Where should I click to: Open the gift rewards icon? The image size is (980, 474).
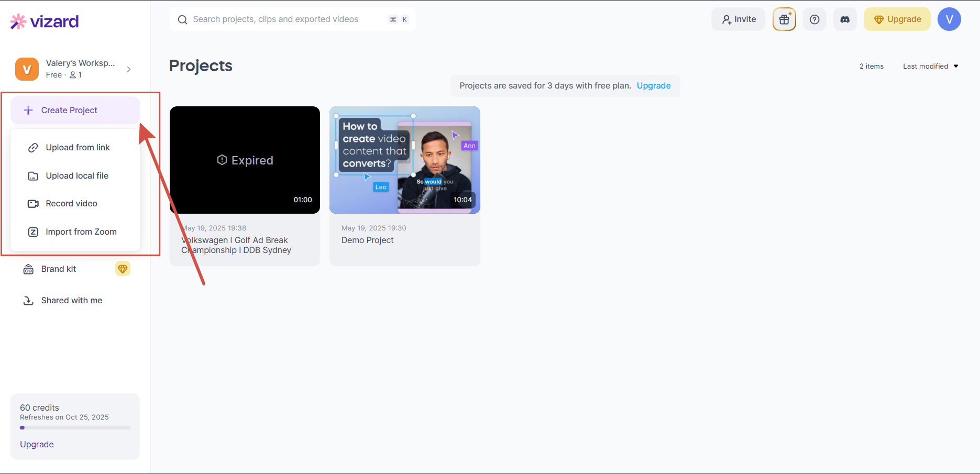[x=784, y=19]
